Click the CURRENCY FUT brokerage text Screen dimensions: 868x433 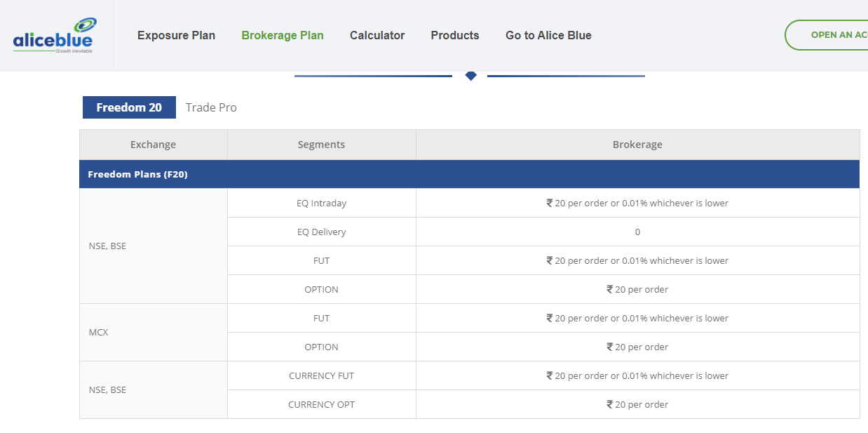pos(637,375)
